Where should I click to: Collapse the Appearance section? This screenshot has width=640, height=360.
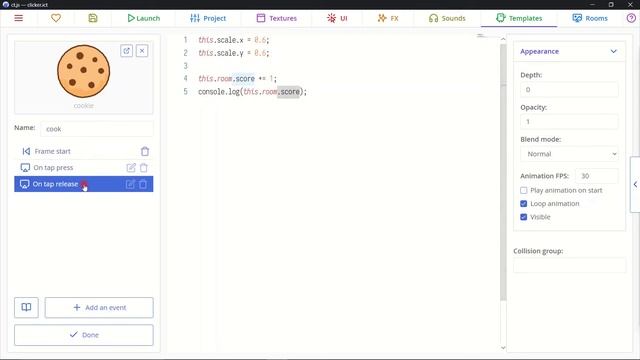[569, 51]
